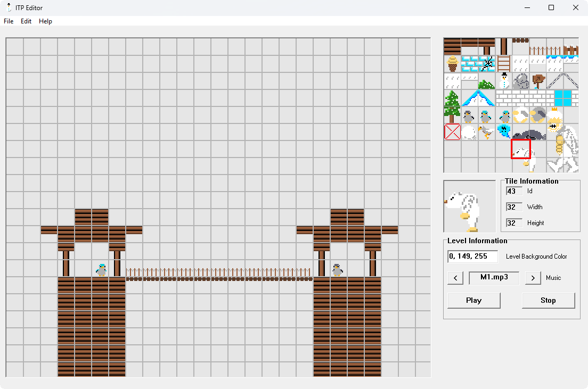Select the wooden ladder tile

point(504,64)
